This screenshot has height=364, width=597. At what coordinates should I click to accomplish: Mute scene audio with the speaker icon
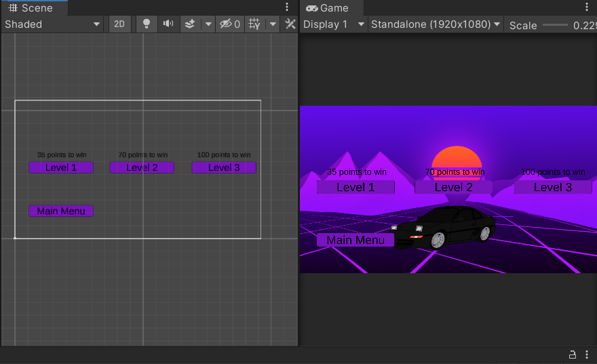pos(168,24)
